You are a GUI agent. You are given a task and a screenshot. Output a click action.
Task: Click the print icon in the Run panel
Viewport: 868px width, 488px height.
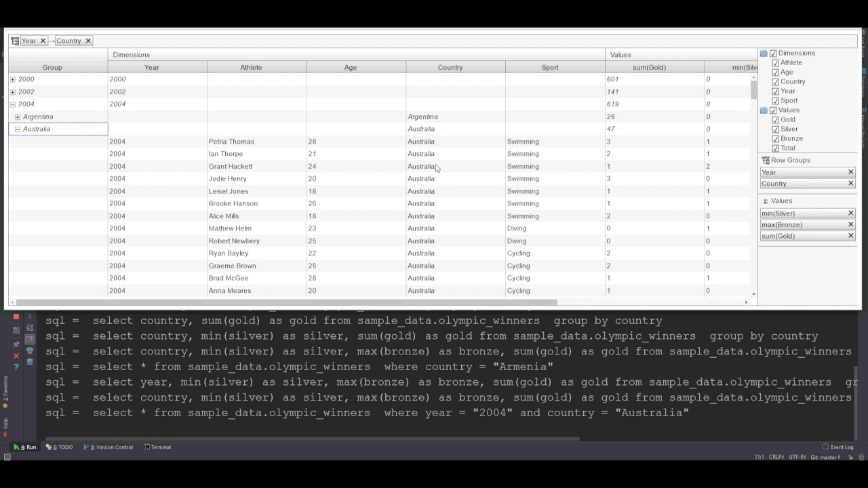pyautogui.click(x=30, y=350)
